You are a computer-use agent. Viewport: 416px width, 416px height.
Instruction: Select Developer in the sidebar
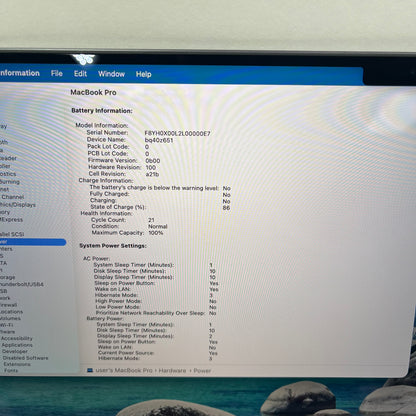point(15,351)
